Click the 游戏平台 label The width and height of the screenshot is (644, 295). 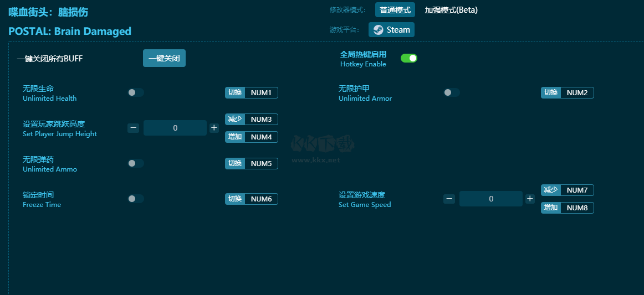click(x=345, y=29)
